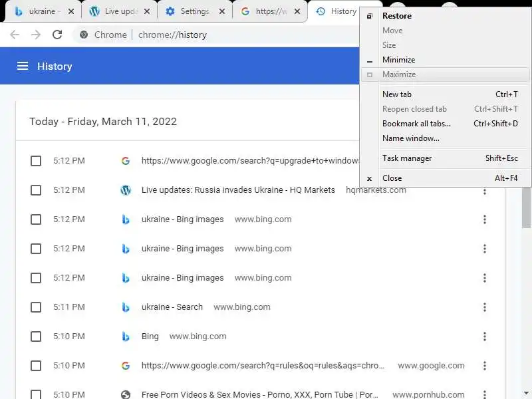The image size is (532, 399).
Task: Open more actions for ukraine - Search entry
Action: coord(485,307)
